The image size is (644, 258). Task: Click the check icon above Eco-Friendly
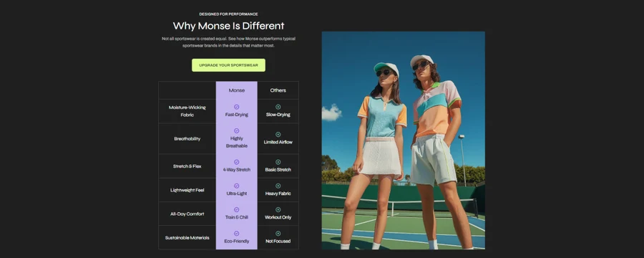tap(237, 234)
